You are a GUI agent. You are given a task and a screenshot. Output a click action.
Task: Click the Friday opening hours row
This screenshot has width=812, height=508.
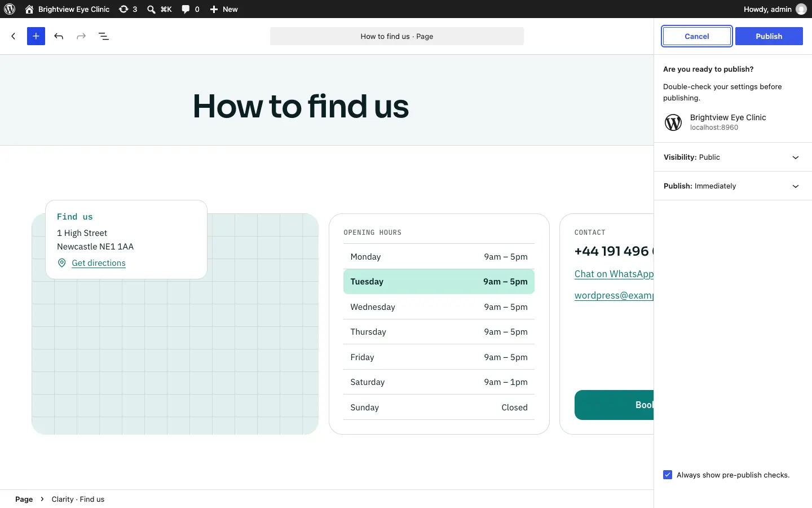click(x=439, y=357)
